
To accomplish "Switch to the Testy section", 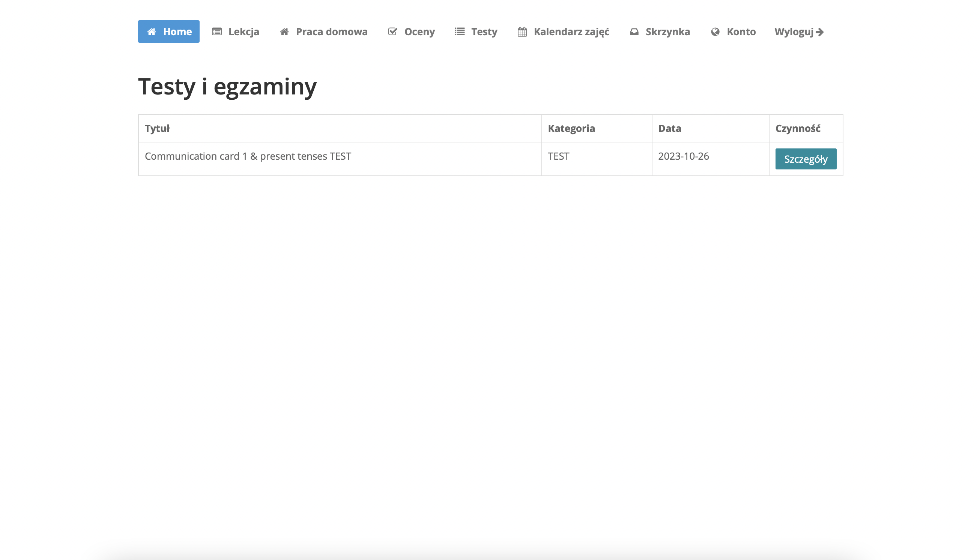I will point(484,31).
